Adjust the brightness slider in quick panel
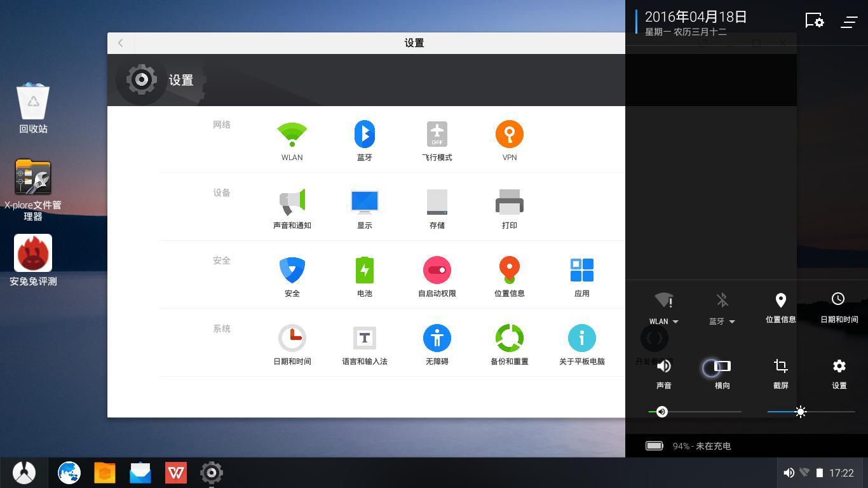 (x=811, y=412)
